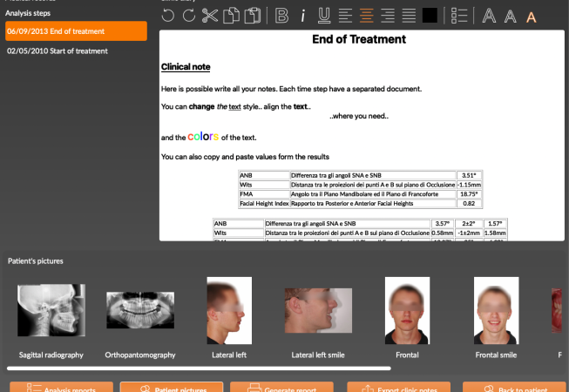Viewport: 569px width, 392px height.
Task: Open the black text color swatch
Action: pyautogui.click(x=430, y=16)
